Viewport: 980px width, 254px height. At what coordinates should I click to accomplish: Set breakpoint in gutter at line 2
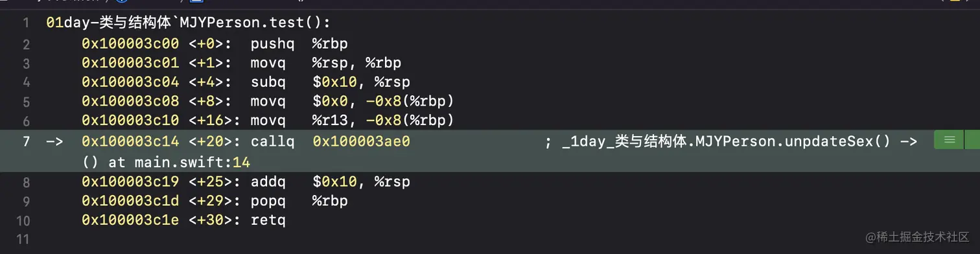click(x=26, y=44)
